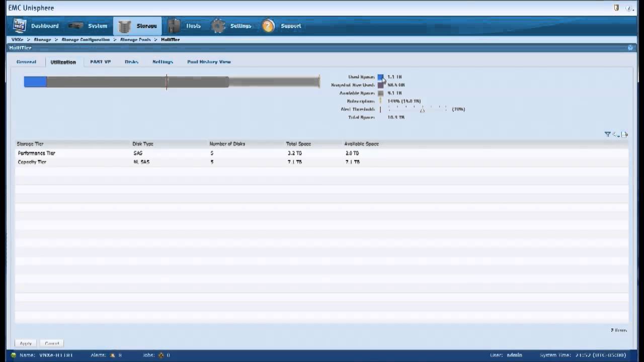This screenshot has width=644, height=362.
Task: Click the Cancel button
Action: click(x=52, y=343)
